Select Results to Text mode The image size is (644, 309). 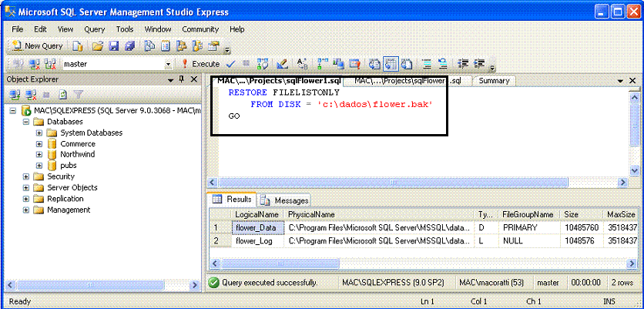[374, 64]
